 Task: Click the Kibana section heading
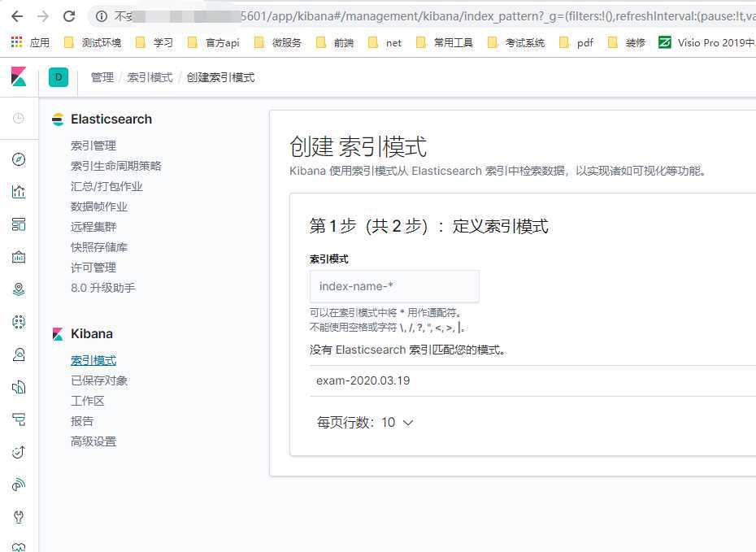pyautogui.click(x=92, y=333)
